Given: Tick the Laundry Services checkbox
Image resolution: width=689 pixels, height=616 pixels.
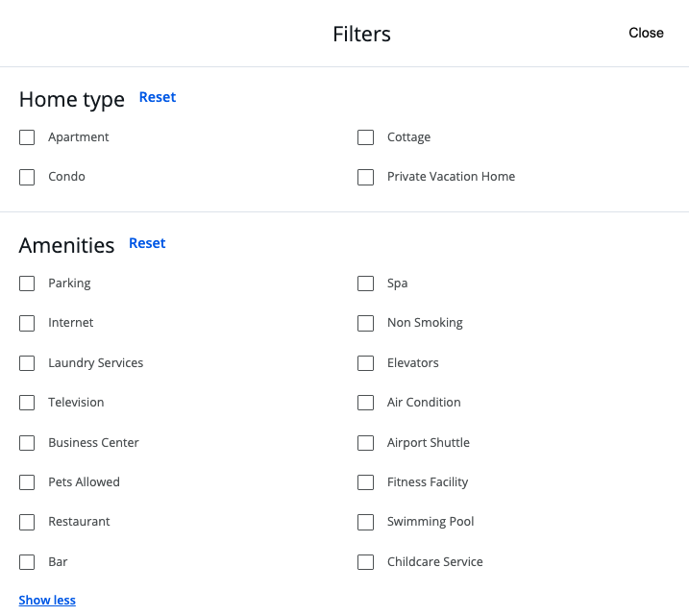Looking at the screenshot, I should coord(27,363).
